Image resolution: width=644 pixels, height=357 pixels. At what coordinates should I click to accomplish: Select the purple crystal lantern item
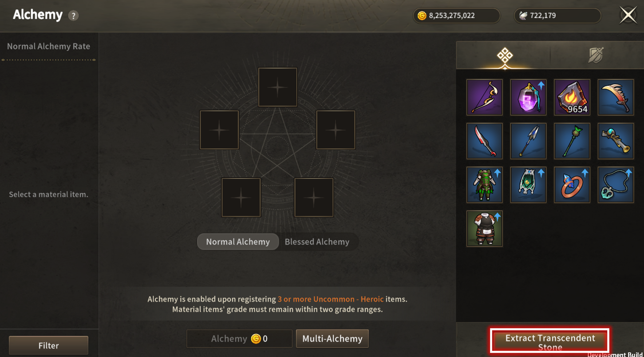click(x=528, y=97)
